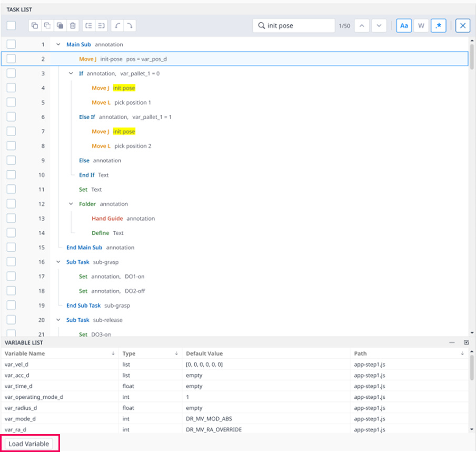The width and height of the screenshot is (476, 452).
Task: Click the magnifier search icon
Action: tap(261, 25)
